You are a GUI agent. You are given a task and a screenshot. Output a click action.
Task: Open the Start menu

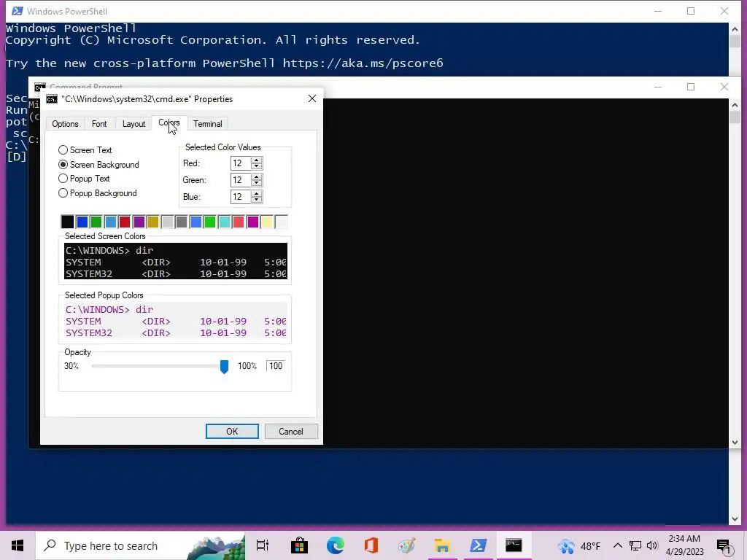pyautogui.click(x=18, y=545)
